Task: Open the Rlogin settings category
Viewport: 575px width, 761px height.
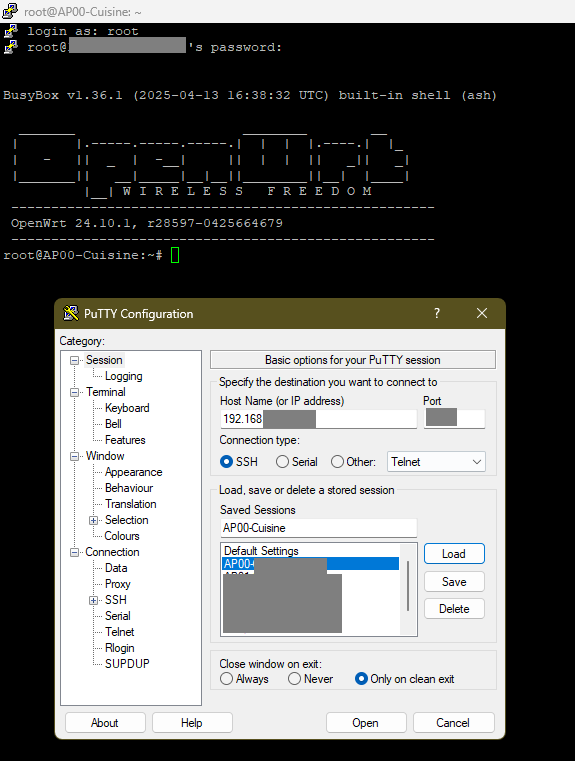Action: 119,648
